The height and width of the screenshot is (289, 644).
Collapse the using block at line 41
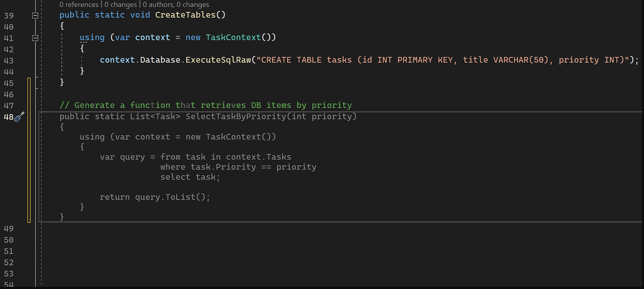[35, 38]
